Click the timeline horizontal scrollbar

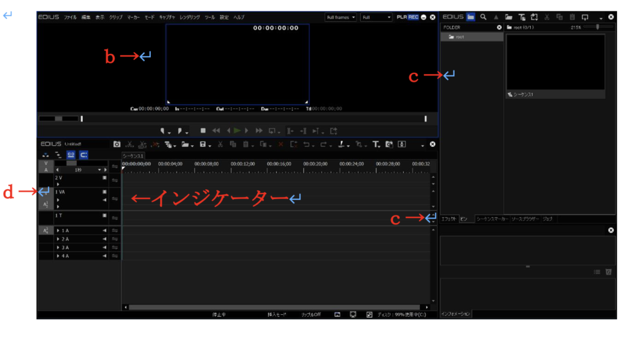click(x=274, y=307)
